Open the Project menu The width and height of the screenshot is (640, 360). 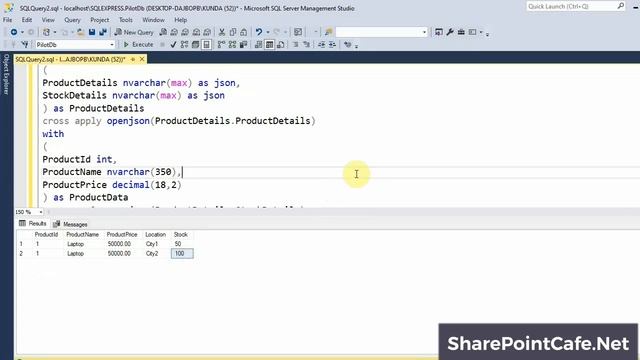point(100,20)
